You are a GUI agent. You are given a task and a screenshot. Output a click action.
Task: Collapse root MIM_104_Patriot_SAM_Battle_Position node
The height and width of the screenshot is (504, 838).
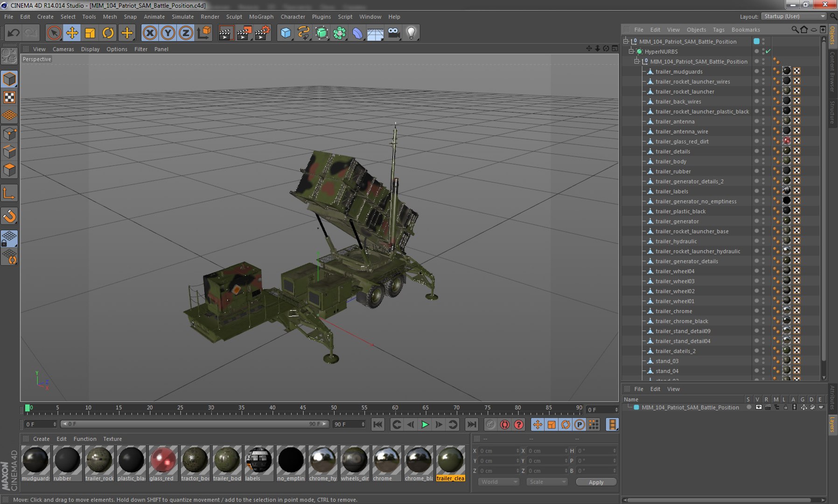click(x=626, y=41)
